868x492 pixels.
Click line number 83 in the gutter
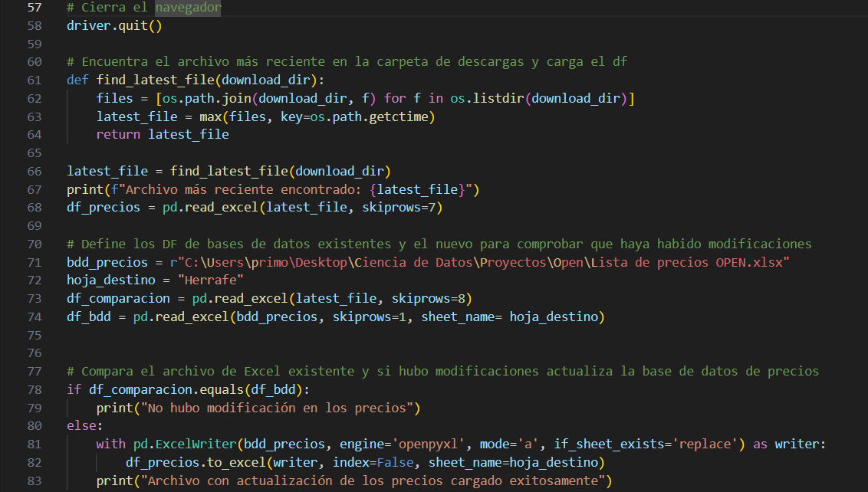[35, 481]
